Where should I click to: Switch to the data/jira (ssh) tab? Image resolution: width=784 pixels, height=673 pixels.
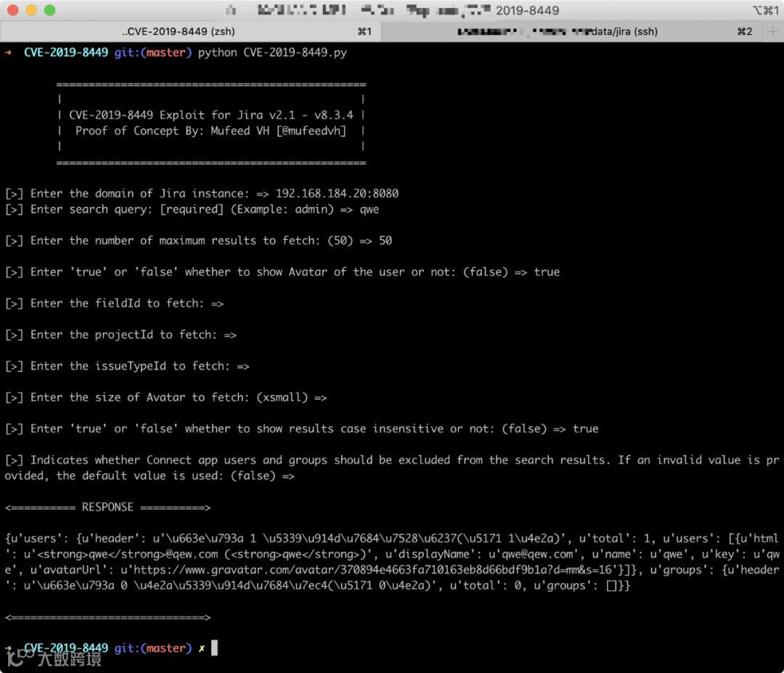(x=572, y=31)
